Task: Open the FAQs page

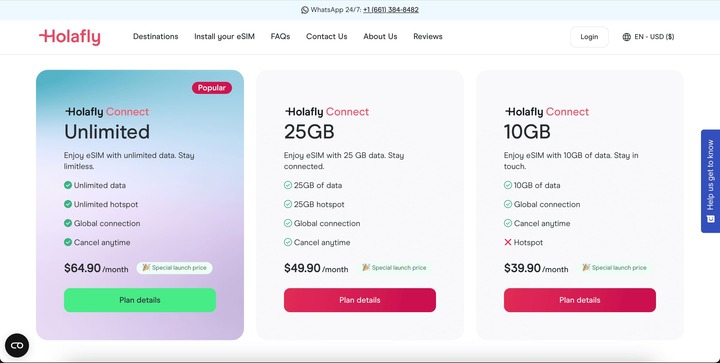Action: point(280,36)
